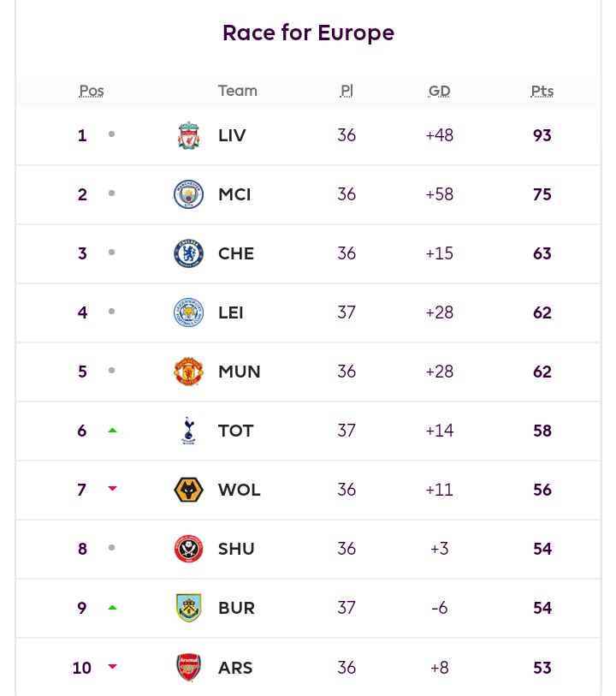This screenshot has width=616, height=696.
Task: Click the Pts column header
Action: click(x=542, y=91)
